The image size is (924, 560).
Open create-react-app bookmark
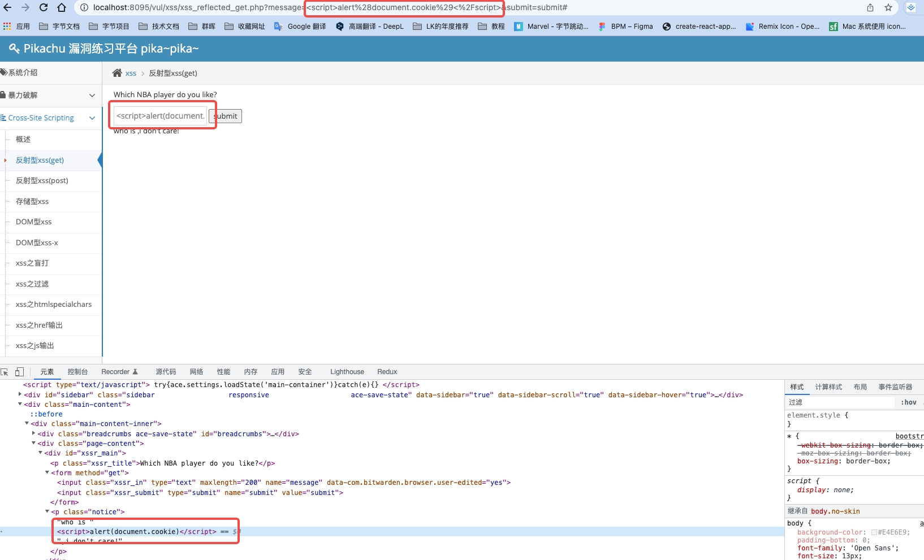700,26
